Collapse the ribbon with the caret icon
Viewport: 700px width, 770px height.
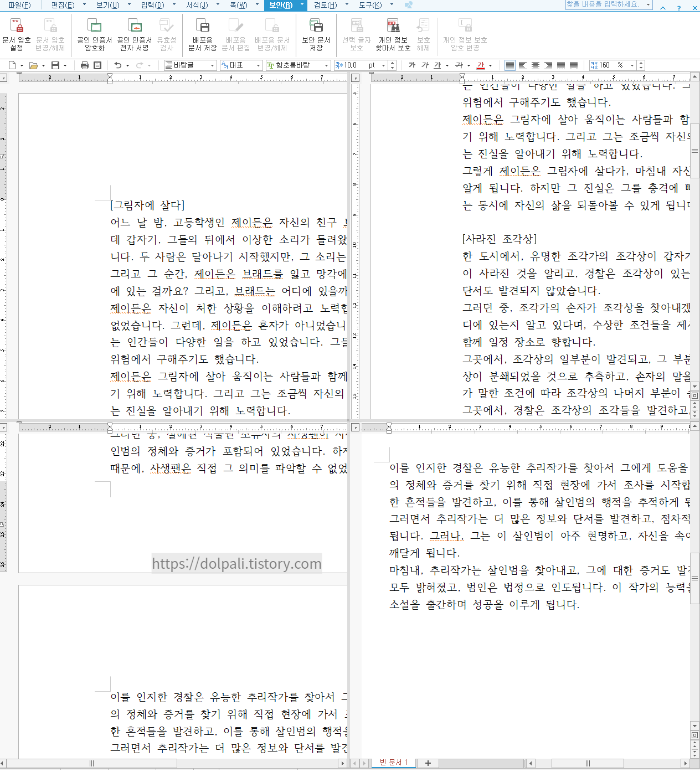663,6
